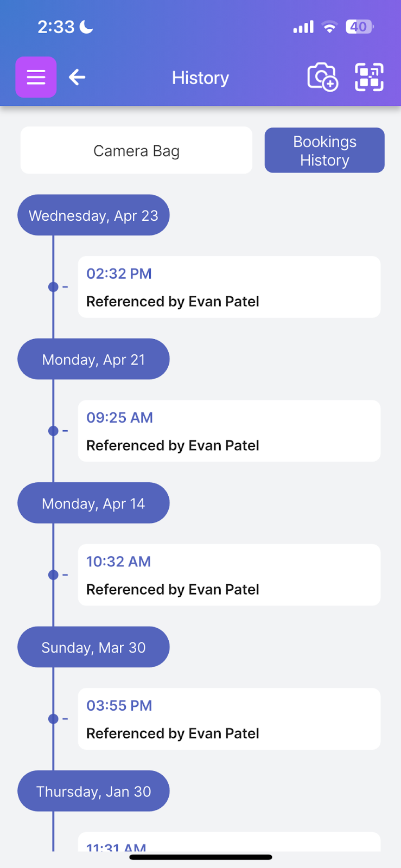
Task: Open the 03:55 PM history entry
Action: (x=229, y=719)
